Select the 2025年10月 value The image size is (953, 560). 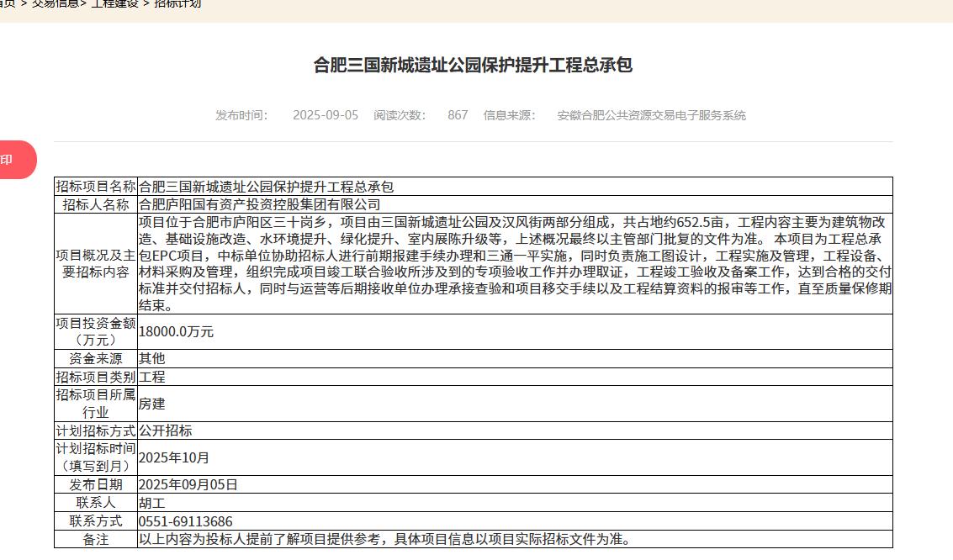tap(174, 457)
